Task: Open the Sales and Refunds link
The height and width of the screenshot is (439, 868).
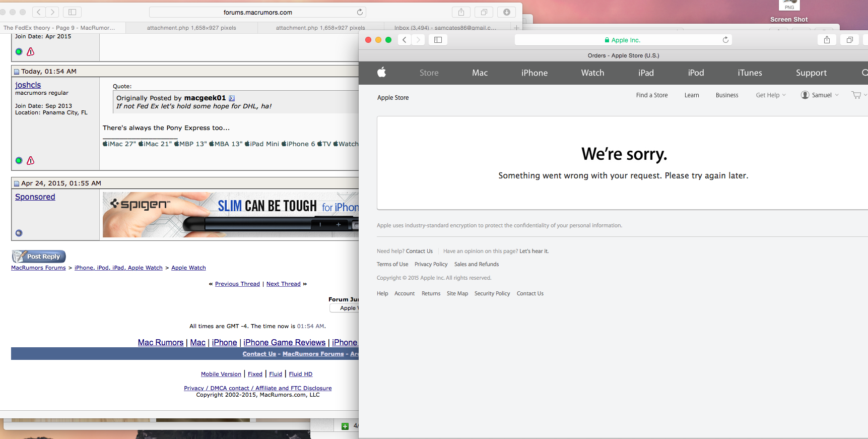Action: pyautogui.click(x=477, y=264)
